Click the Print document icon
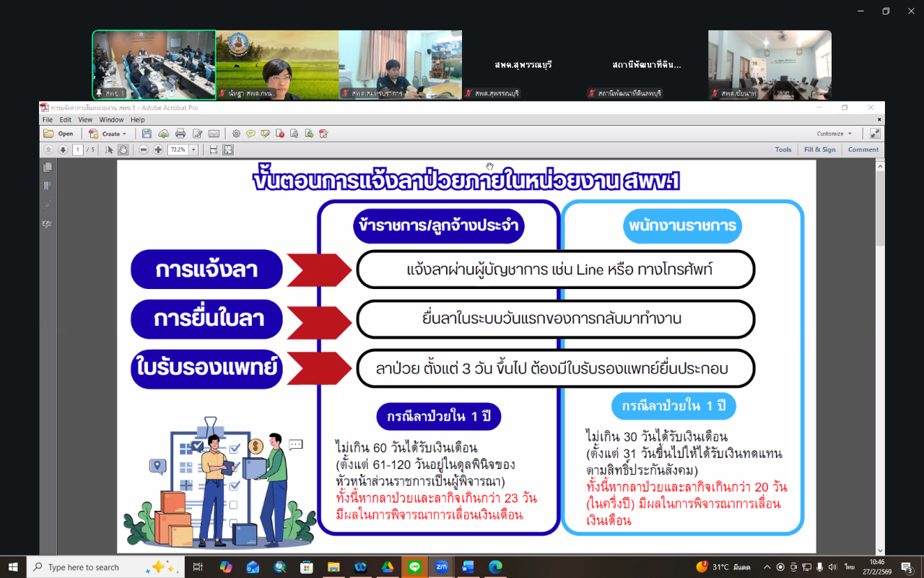The width and height of the screenshot is (924, 578). click(x=180, y=133)
